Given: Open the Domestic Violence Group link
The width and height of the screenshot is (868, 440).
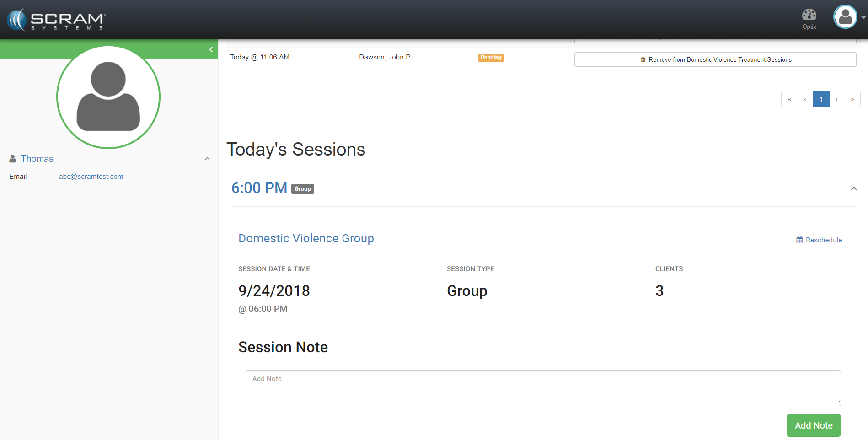Looking at the screenshot, I should (306, 238).
